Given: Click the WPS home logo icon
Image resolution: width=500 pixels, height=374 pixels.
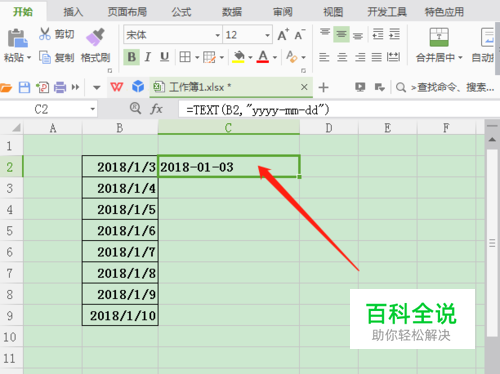Looking at the screenshot, I should click(x=117, y=87).
